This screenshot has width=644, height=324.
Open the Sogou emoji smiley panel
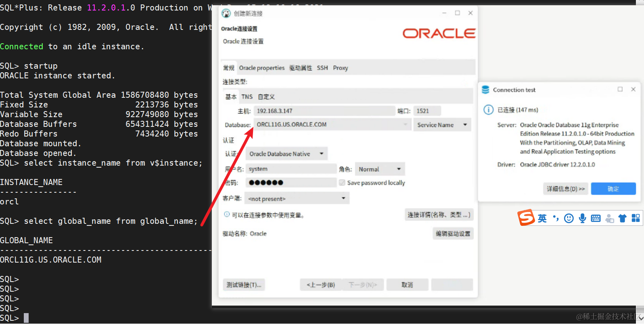[569, 219]
